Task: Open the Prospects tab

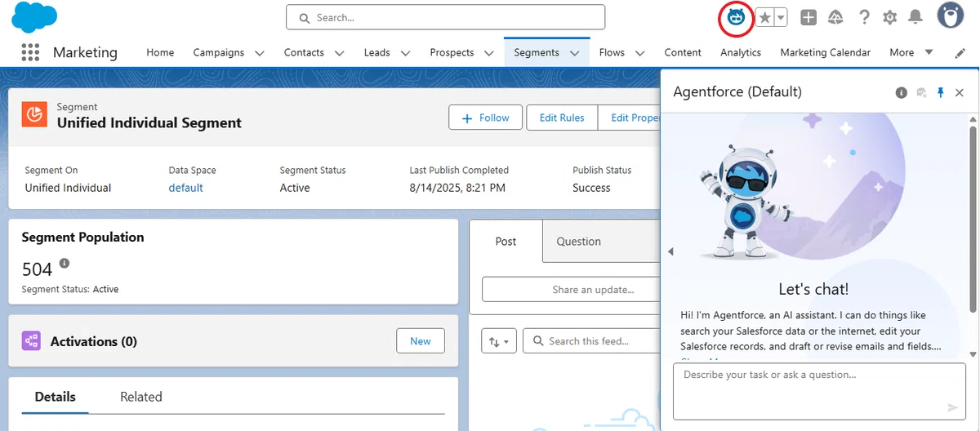Action: tap(452, 52)
